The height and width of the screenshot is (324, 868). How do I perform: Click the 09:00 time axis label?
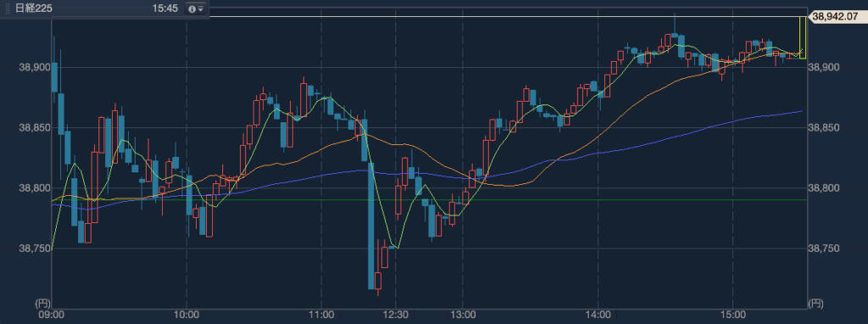tap(53, 316)
